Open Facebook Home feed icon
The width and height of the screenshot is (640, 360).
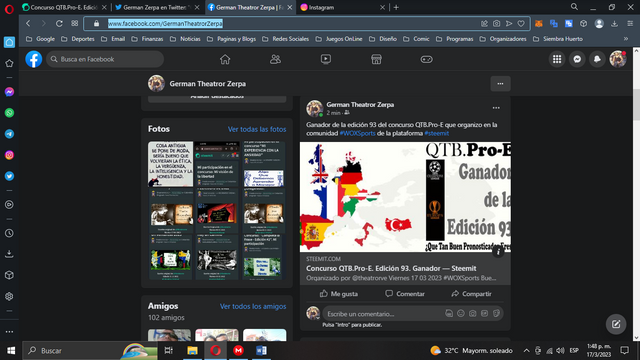click(x=225, y=59)
